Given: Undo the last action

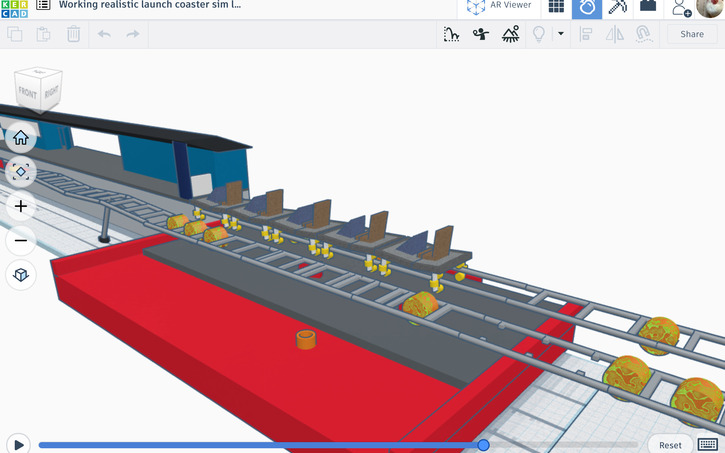Looking at the screenshot, I should (x=104, y=34).
